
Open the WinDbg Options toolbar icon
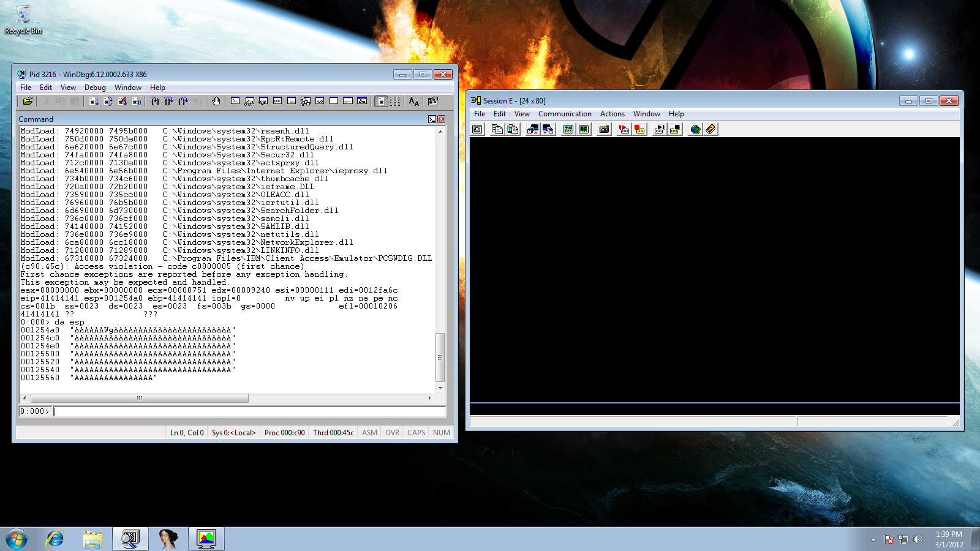(432, 102)
